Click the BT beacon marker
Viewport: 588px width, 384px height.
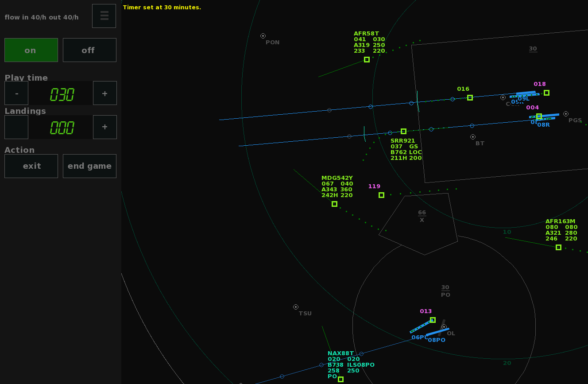tap(473, 137)
